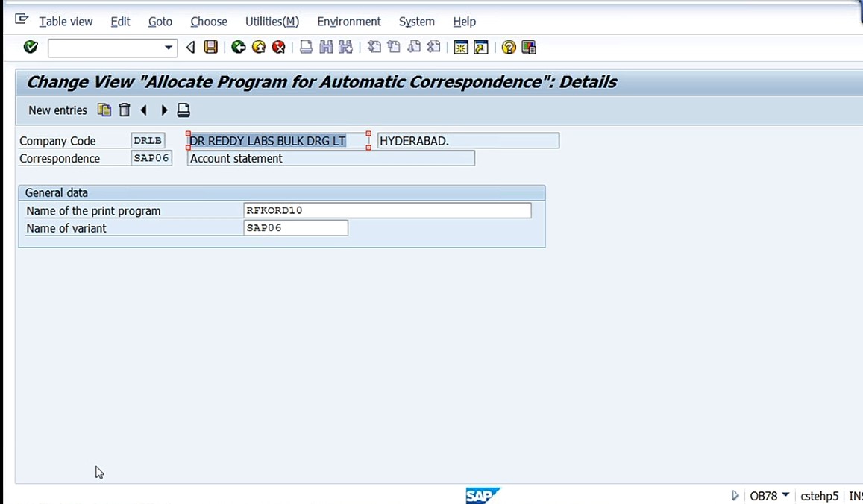Viewport: 863px width, 504px height.
Task: Delete entry with the trash icon
Action: pyautogui.click(x=125, y=110)
